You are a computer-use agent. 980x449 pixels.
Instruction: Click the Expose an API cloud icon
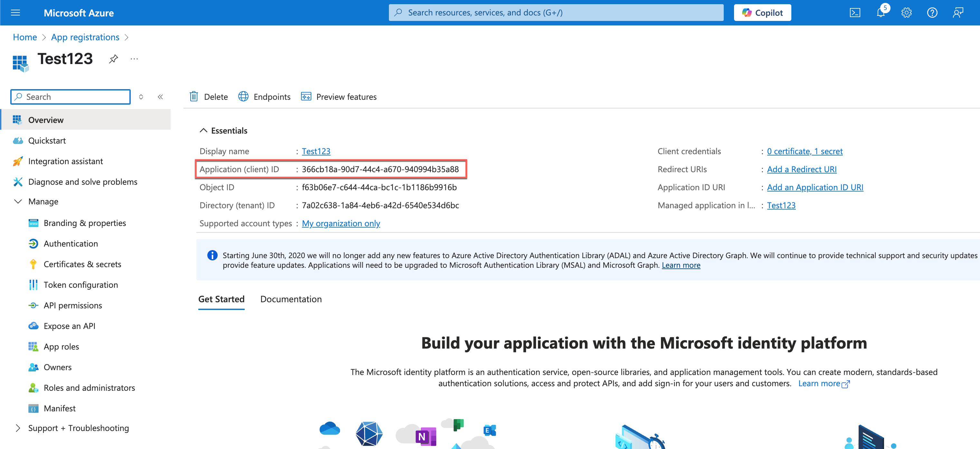click(x=33, y=326)
